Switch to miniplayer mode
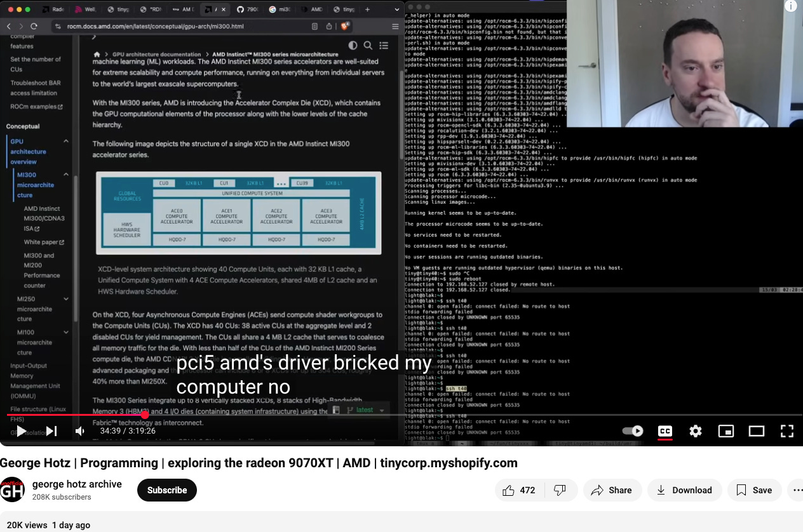 coord(726,431)
